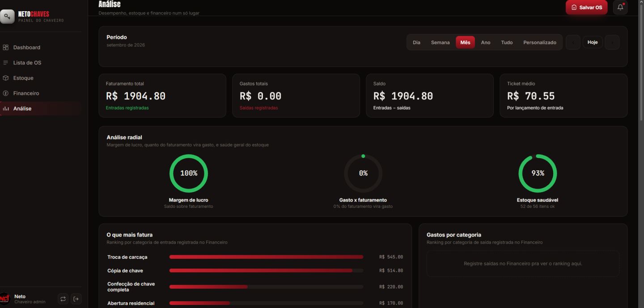644x308 pixels.
Task: Click 'Saídas registradas' red label
Action: tap(258, 108)
